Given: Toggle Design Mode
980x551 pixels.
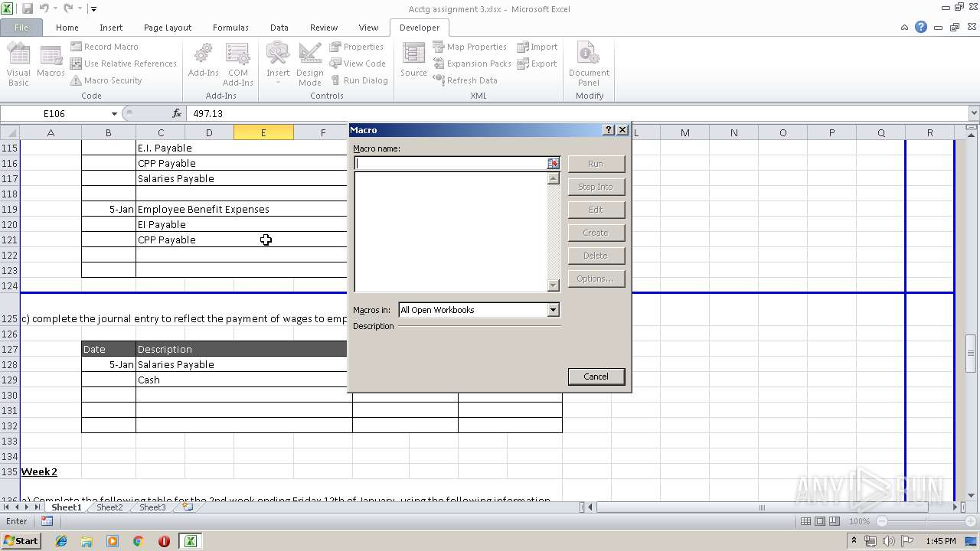Looking at the screenshot, I should [x=309, y=64].
